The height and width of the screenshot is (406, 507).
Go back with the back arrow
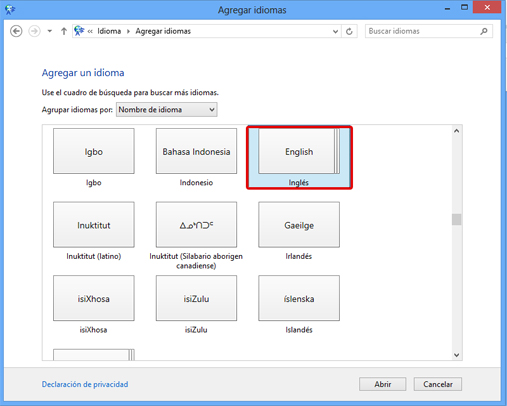(x=16, y=31)
